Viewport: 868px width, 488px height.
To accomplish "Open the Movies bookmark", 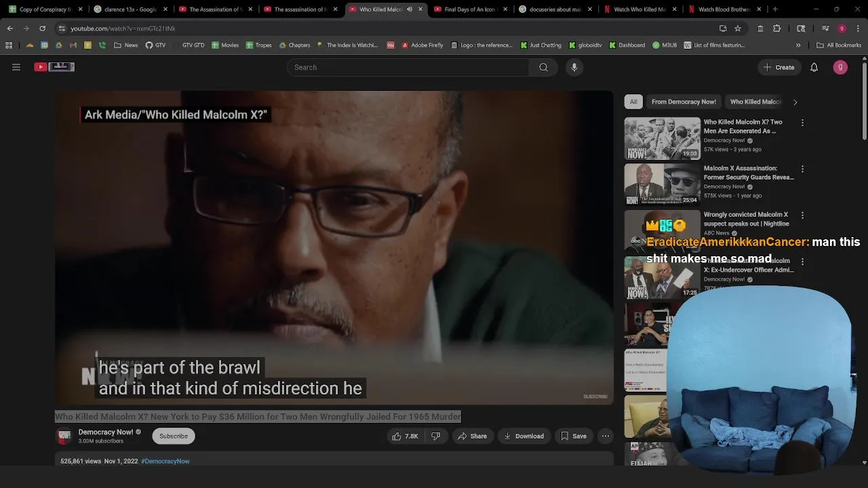I will pos(225,45).
